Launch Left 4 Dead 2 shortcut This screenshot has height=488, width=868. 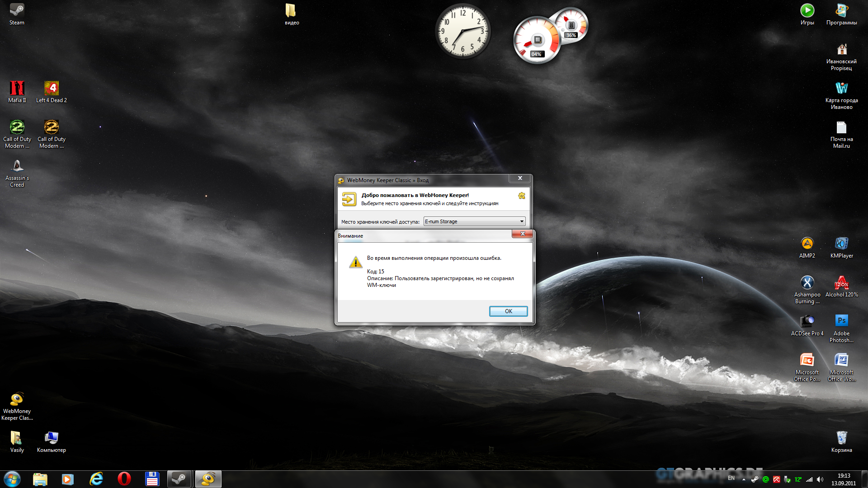tap(52, 92)
